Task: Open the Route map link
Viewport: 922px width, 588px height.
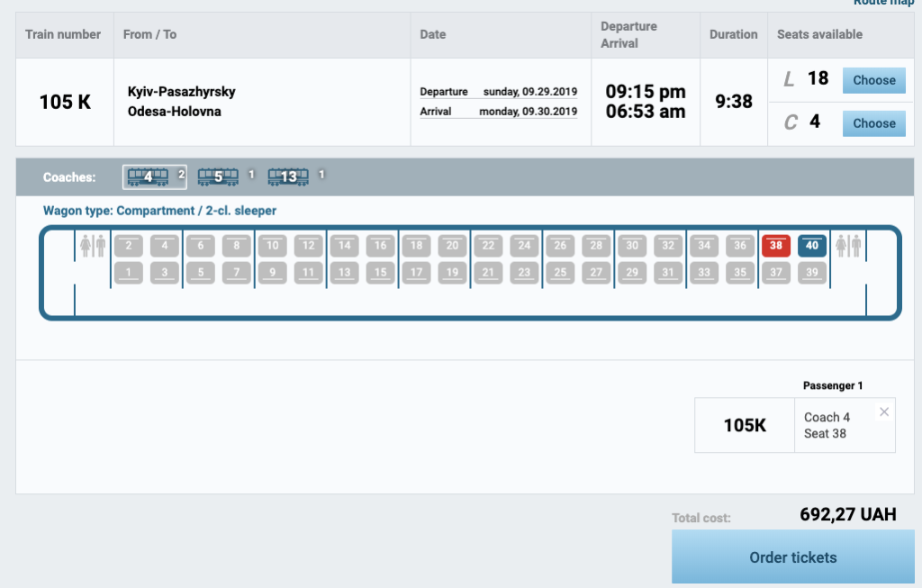Action: pyautogui.click(x=883, y=4)
